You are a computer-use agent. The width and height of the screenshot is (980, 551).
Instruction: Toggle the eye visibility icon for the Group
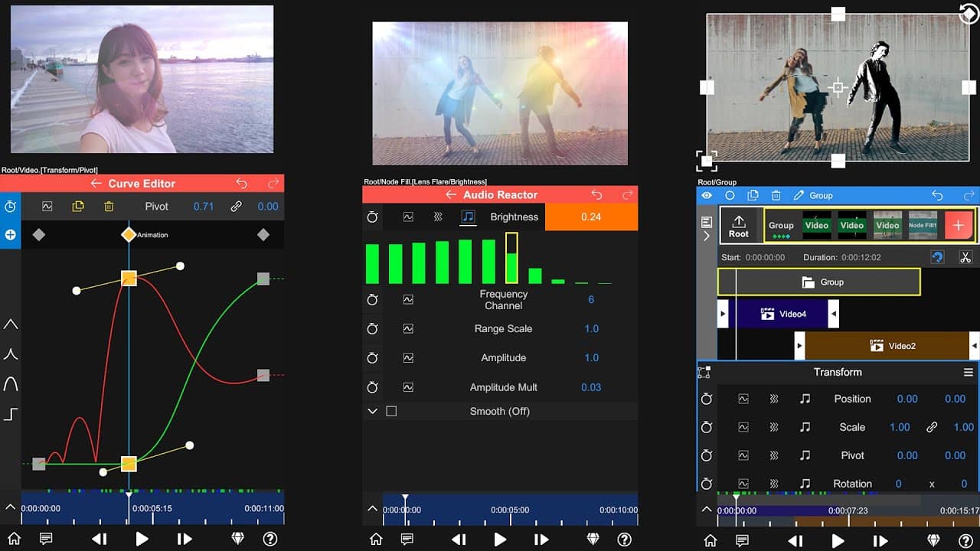(707, 195)
